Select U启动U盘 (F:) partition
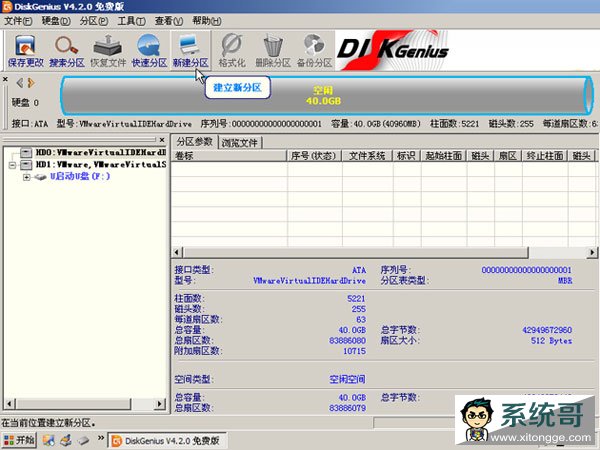 [x=80, y=176]
